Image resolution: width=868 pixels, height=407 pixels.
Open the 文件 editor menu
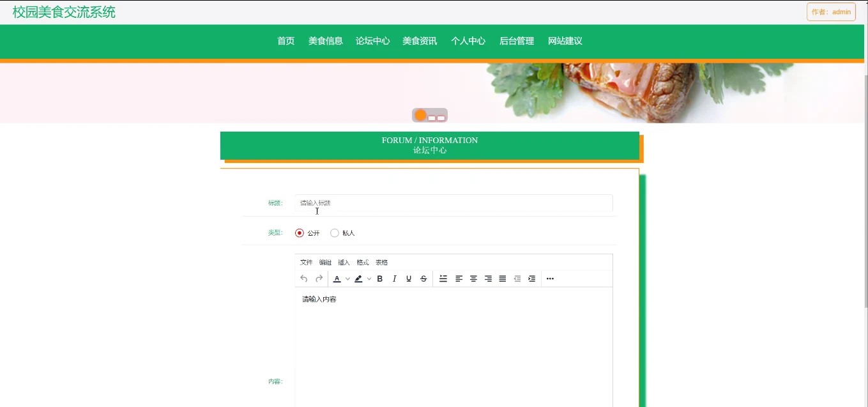[x=307, y=263]
